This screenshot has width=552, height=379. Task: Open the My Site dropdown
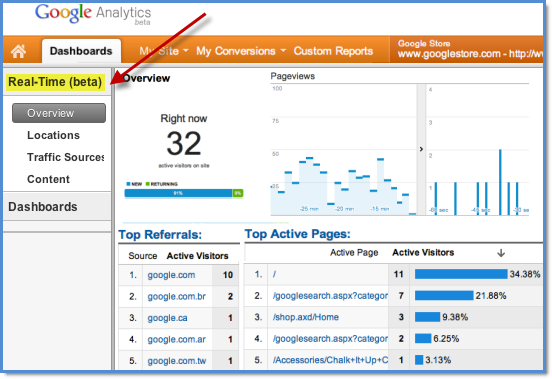(164, 51)
